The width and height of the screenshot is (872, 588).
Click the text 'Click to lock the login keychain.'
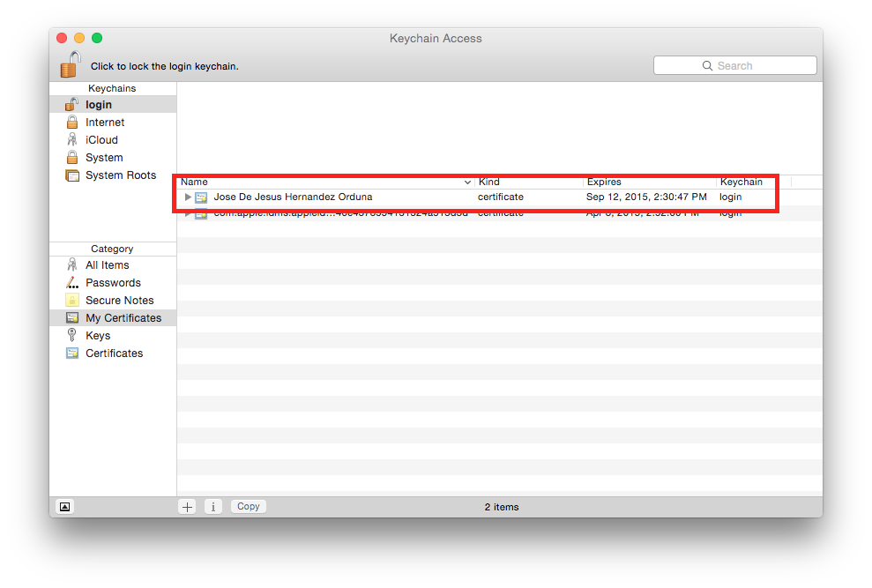[x=165, y=66]
